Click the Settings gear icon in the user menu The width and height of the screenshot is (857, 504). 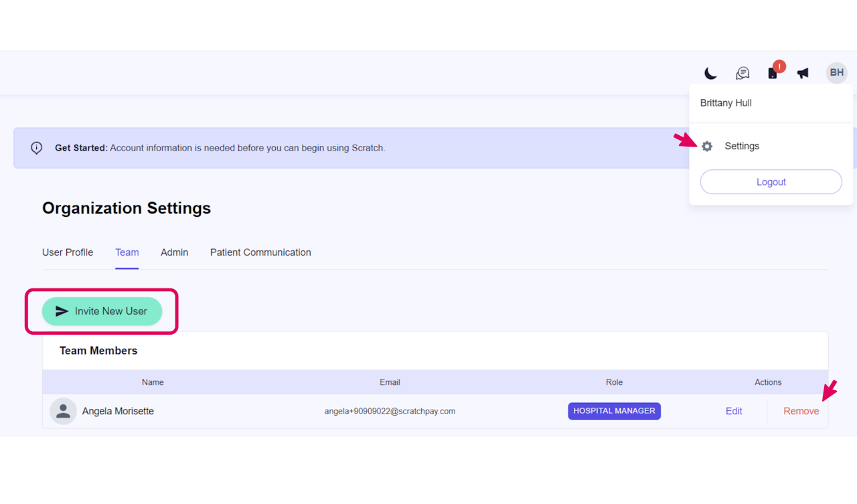[707, 146]
